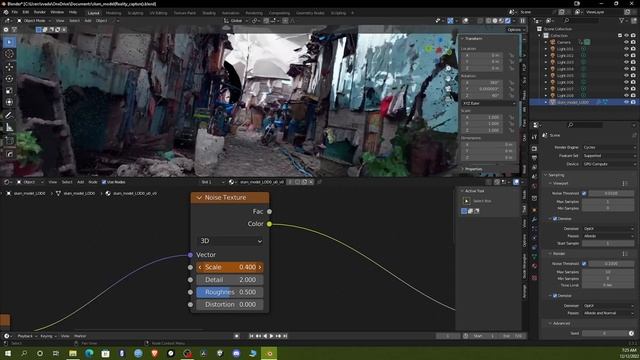Open the Edit menu
Viewport: 640px width, 360px height.
tap(26, 13)
